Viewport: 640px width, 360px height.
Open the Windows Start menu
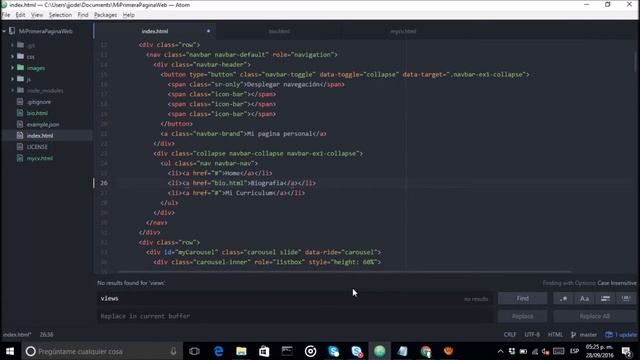10,351
